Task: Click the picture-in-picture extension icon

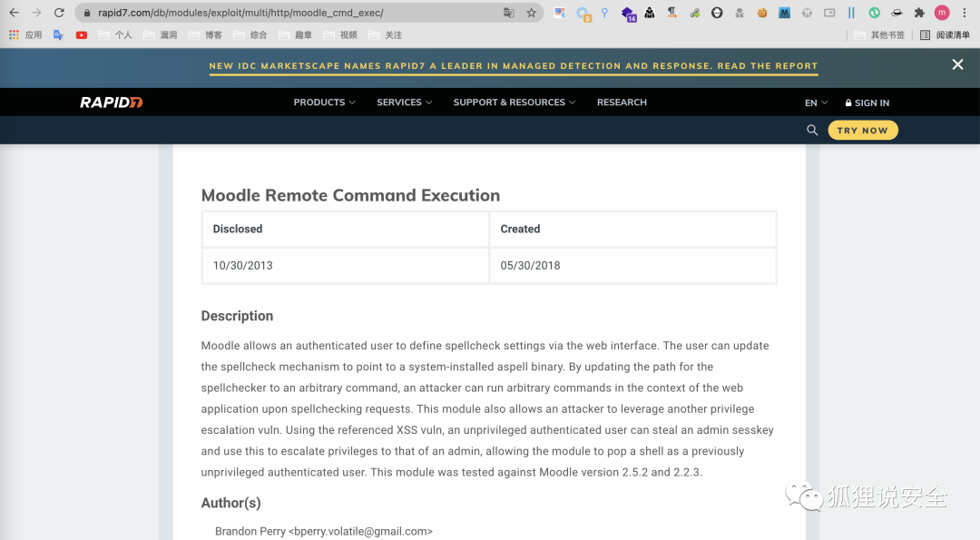Action: point(829,13)
